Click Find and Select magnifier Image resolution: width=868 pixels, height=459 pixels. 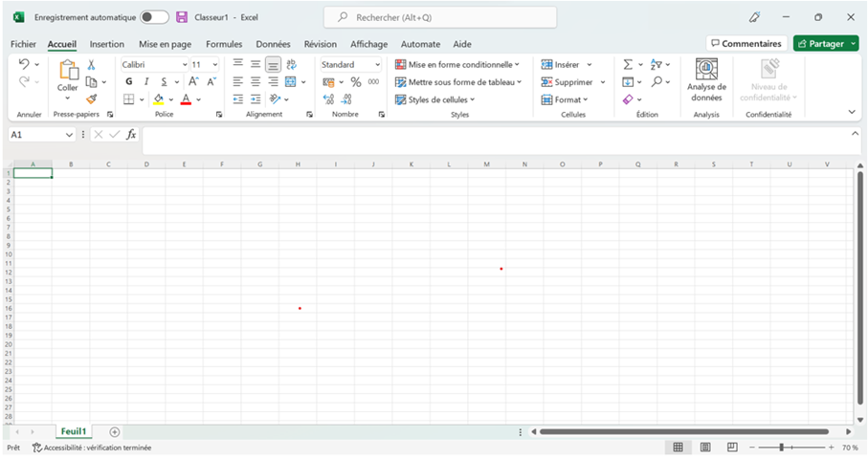(657, 82)
